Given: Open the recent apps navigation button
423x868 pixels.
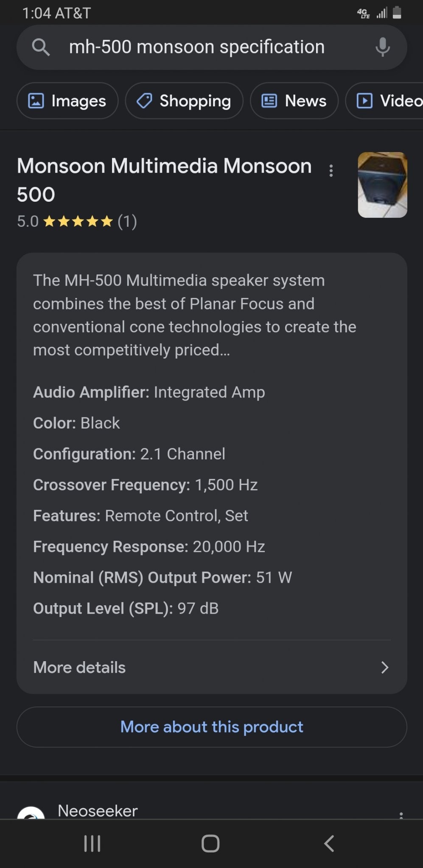Looking at the screenshot, I should (x=92, y=843).
